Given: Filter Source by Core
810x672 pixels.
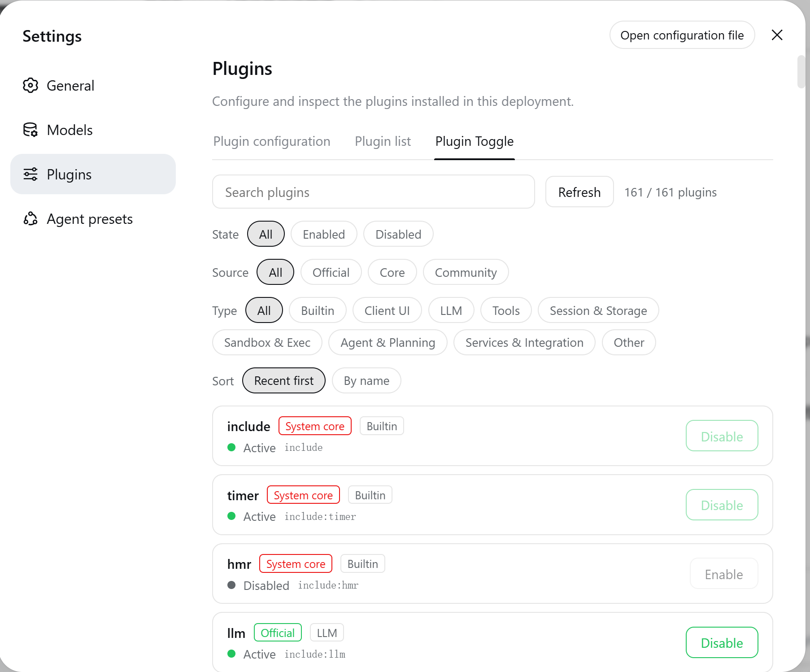Looking at the screenshot, I should tap(392, 272).
